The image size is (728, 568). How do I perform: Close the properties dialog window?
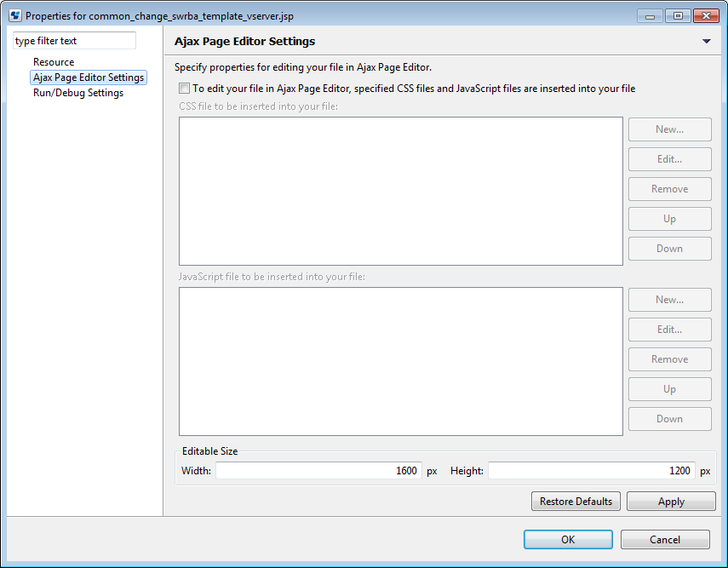click(706, 16)
